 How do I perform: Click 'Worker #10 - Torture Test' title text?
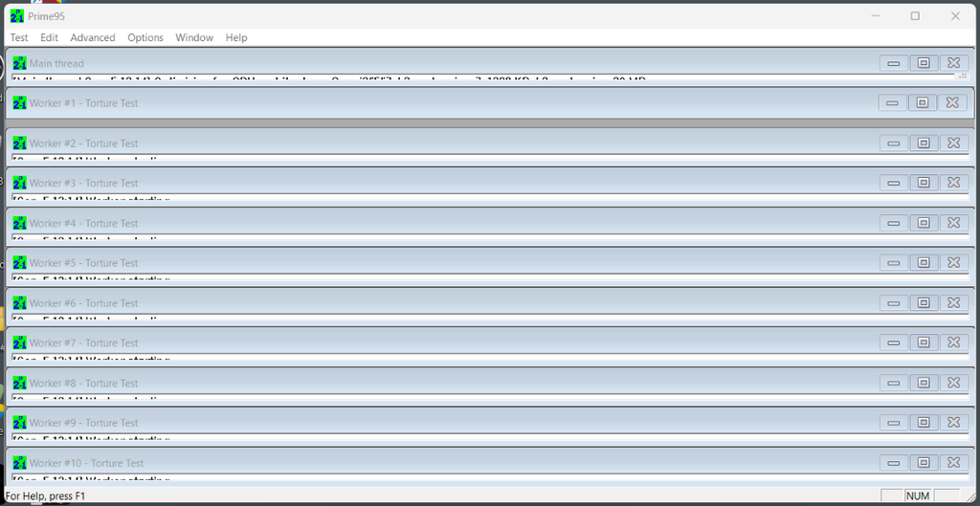pos(86,463)
